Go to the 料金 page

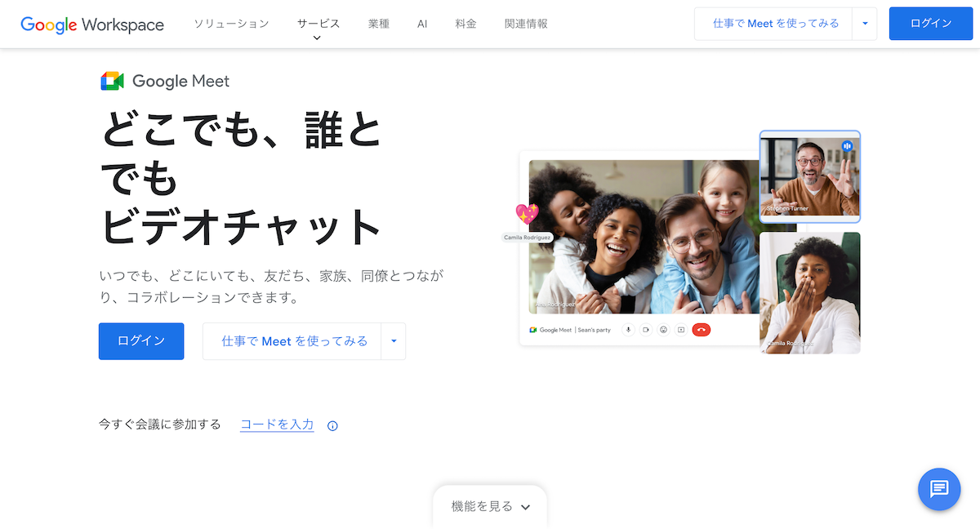466,24
